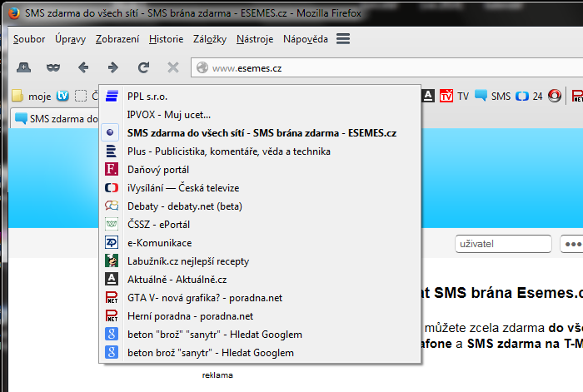
Task: Click the toolbar icon with plus sign
Action: click(24, 67)
